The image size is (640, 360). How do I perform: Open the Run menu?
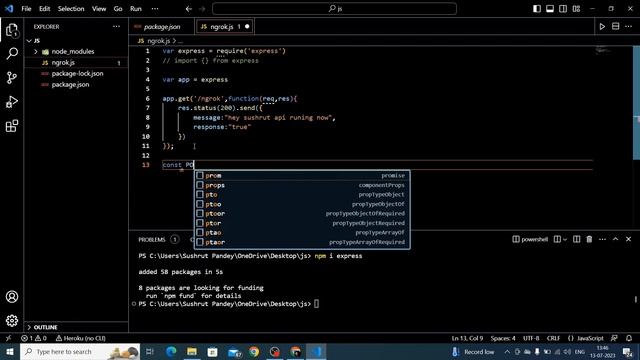click(136, 9)
